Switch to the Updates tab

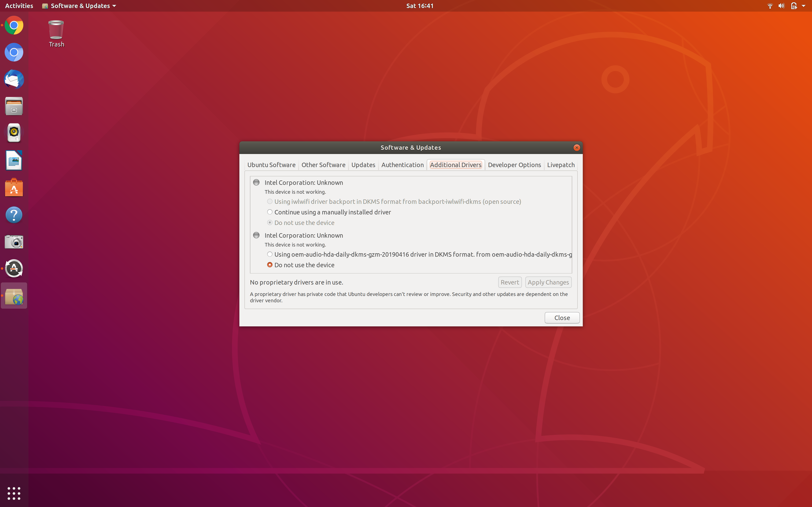363,165
